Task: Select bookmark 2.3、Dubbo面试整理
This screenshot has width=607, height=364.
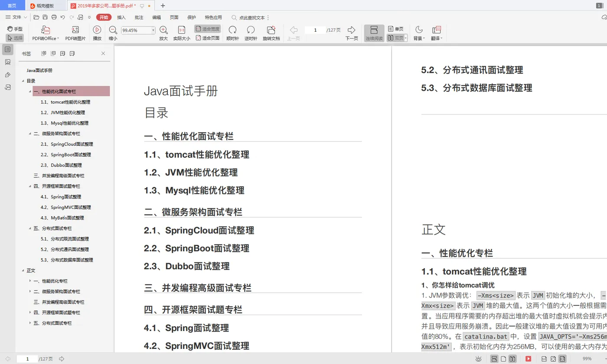Action: [61, 165]
